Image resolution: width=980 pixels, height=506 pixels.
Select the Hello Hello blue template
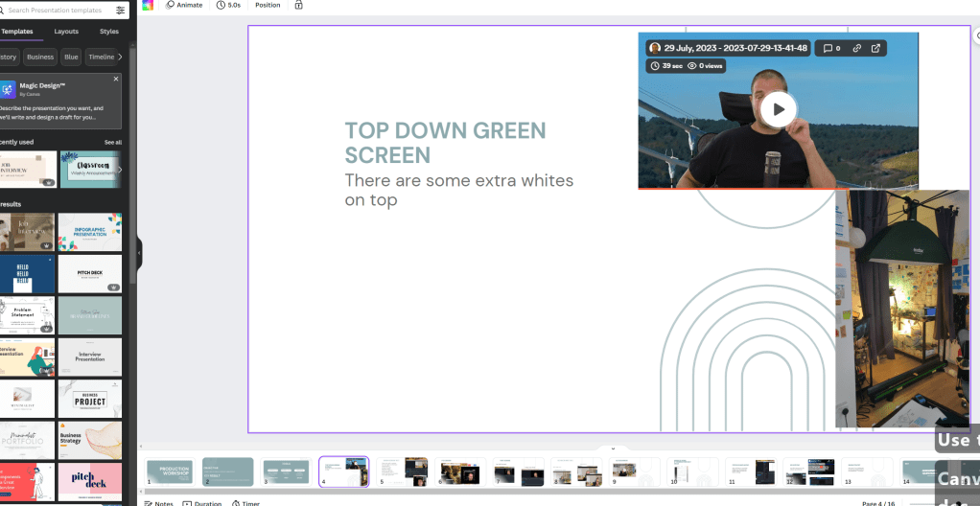(27, 274)
